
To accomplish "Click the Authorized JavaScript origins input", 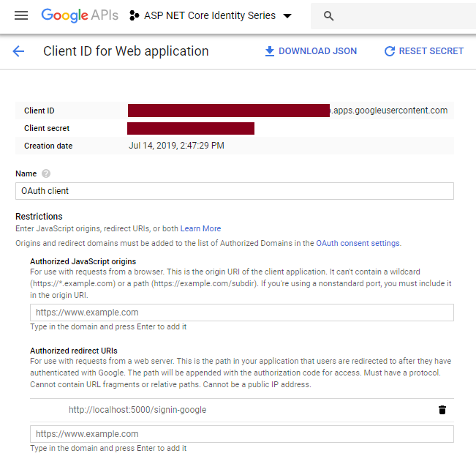I will click(241, 313).
